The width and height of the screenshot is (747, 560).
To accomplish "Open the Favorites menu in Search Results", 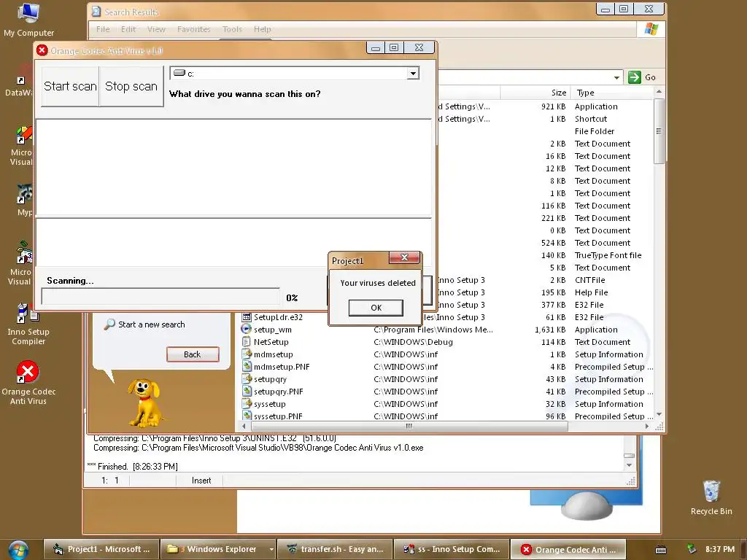I will tap(194, 29).
